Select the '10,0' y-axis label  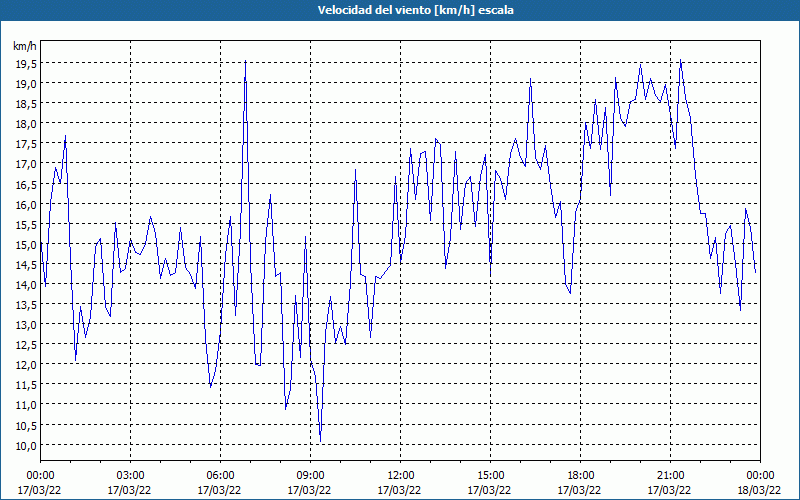pyautogui.click(x=25, y=446)
